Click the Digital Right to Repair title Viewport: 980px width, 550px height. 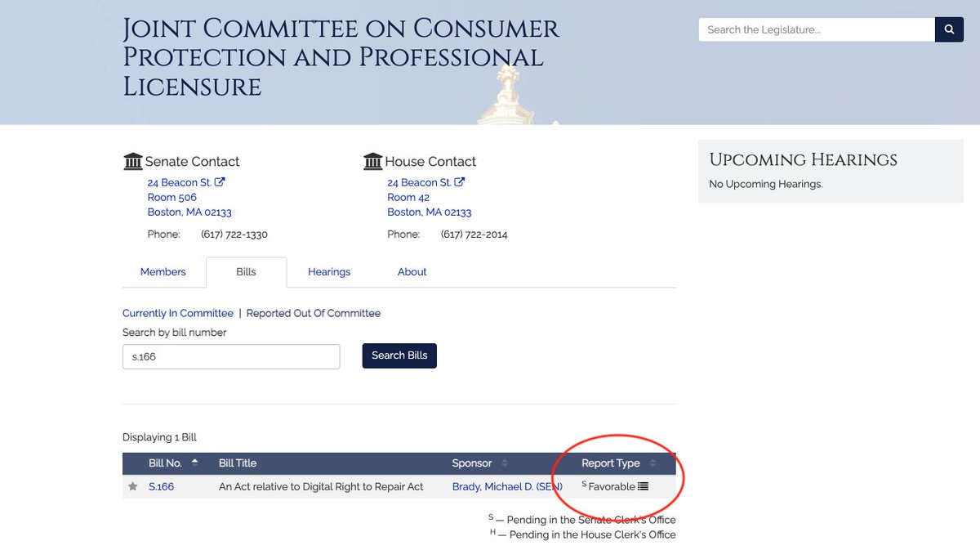click(x=321, y=486)
